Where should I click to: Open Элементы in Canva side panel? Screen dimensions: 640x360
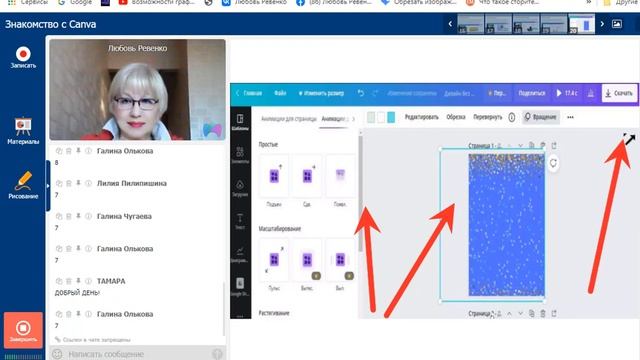pos(240,155)
